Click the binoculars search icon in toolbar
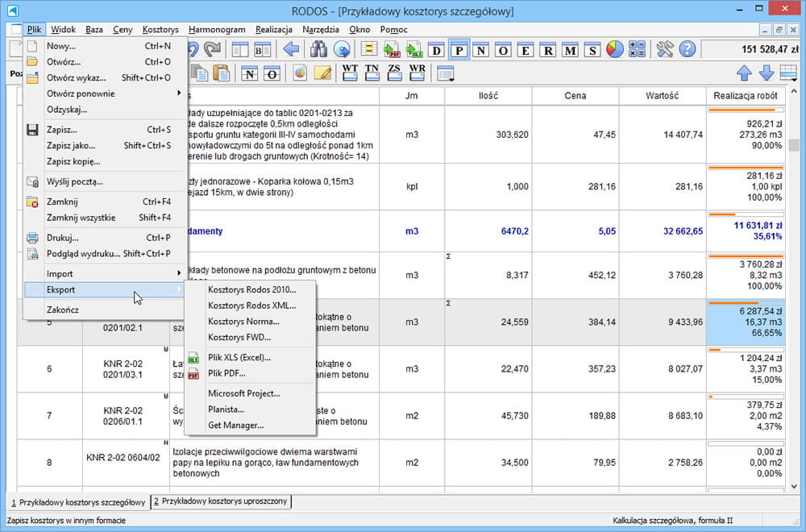The width and height of the screenshot is (806, 532). (x=318, y=50)
